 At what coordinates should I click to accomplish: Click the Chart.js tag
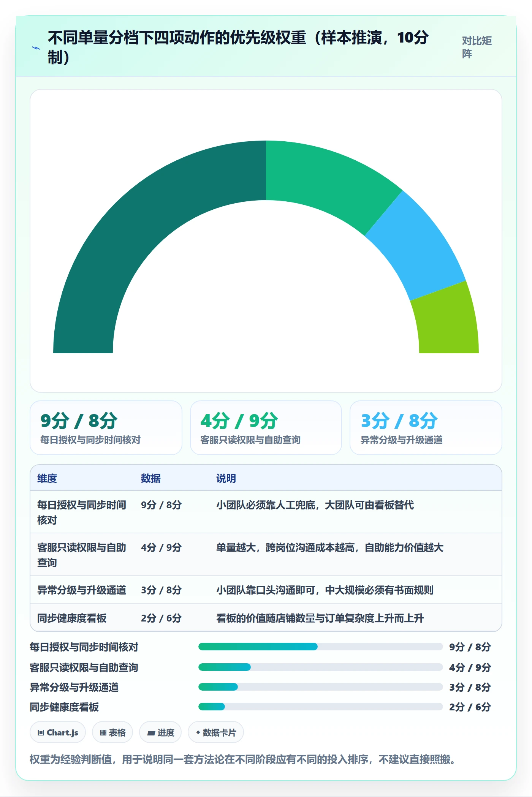coord(58,732)
